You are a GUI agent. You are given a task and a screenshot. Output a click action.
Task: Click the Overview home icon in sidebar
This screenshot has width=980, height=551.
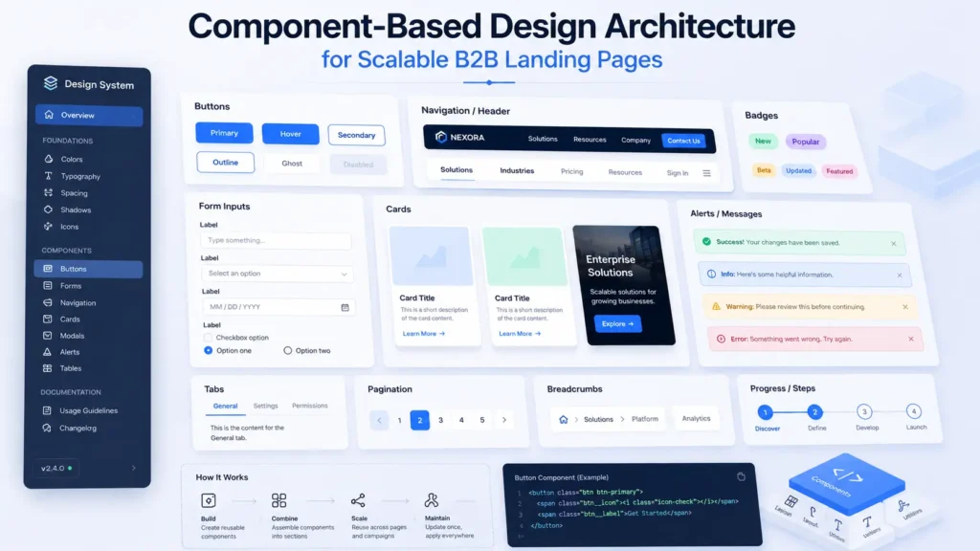coord(49,115)
